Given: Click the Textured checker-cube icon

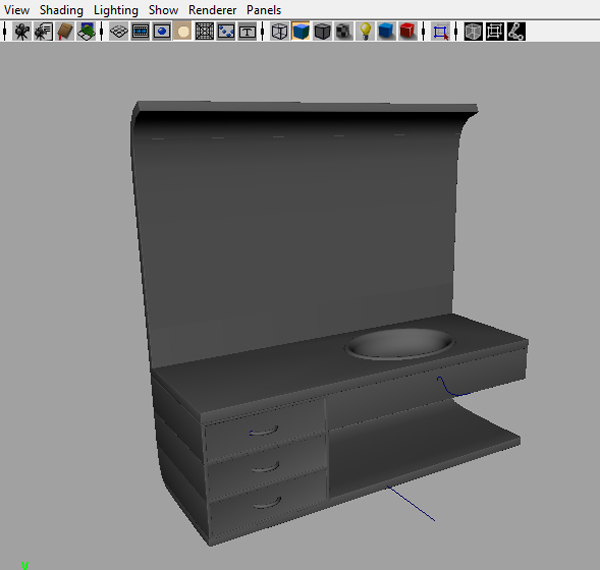Looking at the screenshot, I should [344, 31].
